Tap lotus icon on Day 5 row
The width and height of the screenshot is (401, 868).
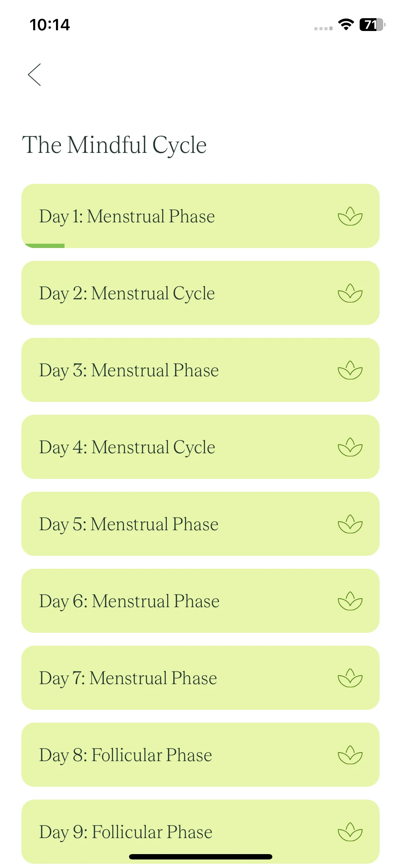[350, 524]
